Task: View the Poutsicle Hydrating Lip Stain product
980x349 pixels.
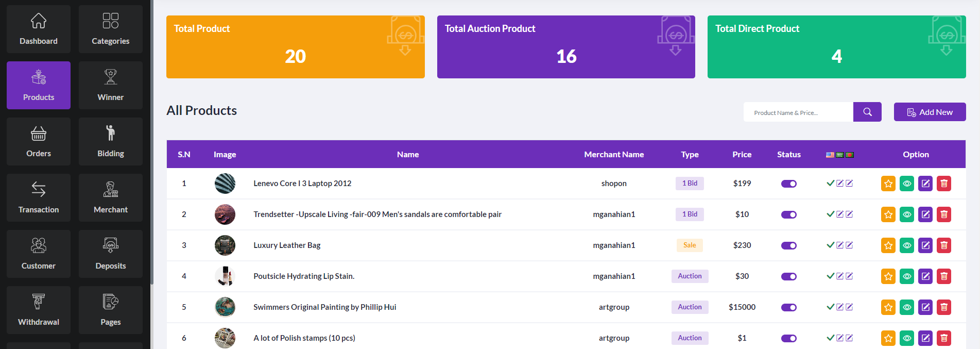Action: click(x=907, y=276)
